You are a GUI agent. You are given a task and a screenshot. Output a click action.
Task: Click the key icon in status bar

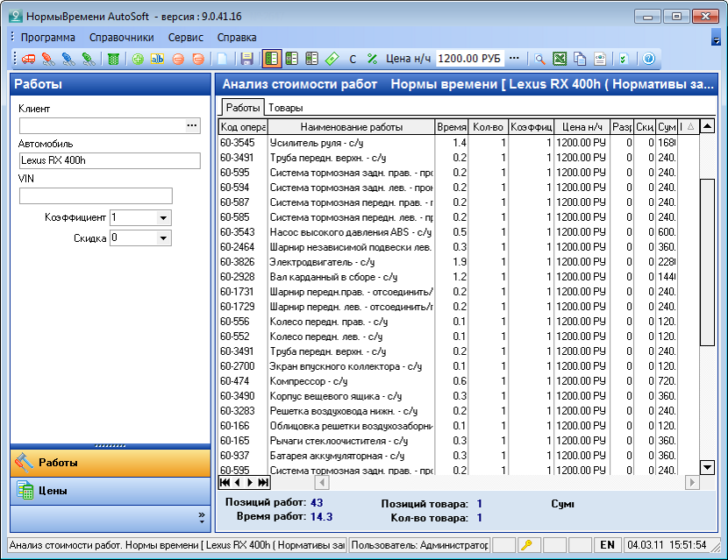529,545
